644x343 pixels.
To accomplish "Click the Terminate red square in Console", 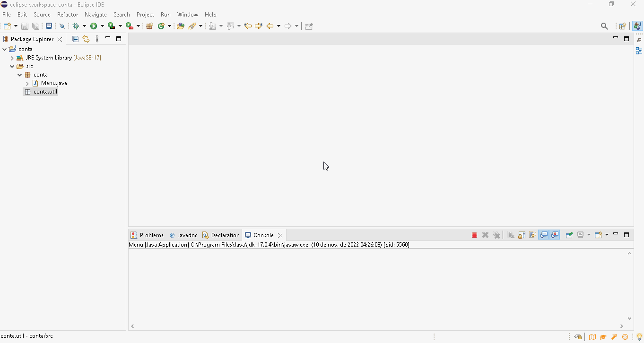I will tap(474, 235).
